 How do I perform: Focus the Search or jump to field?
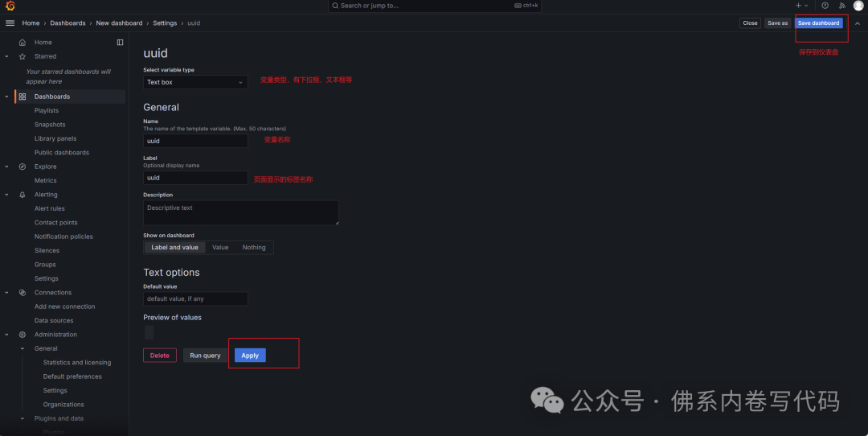(435, 6)
